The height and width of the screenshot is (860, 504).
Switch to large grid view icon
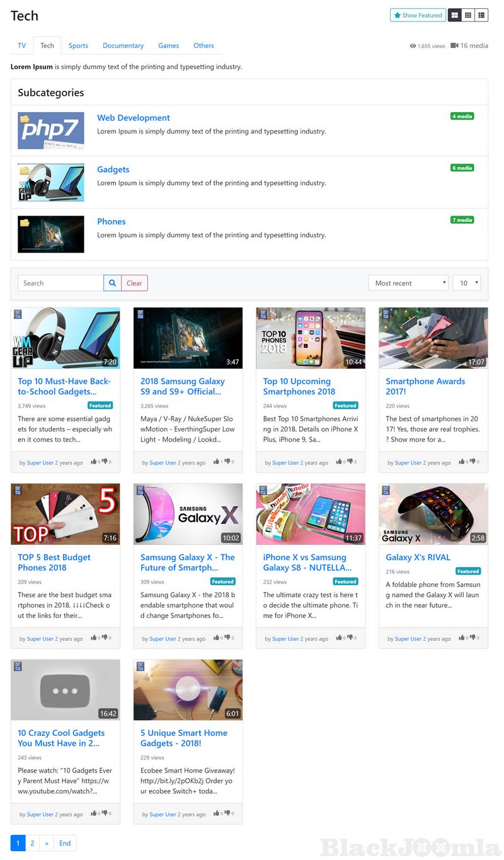point(454,15)
